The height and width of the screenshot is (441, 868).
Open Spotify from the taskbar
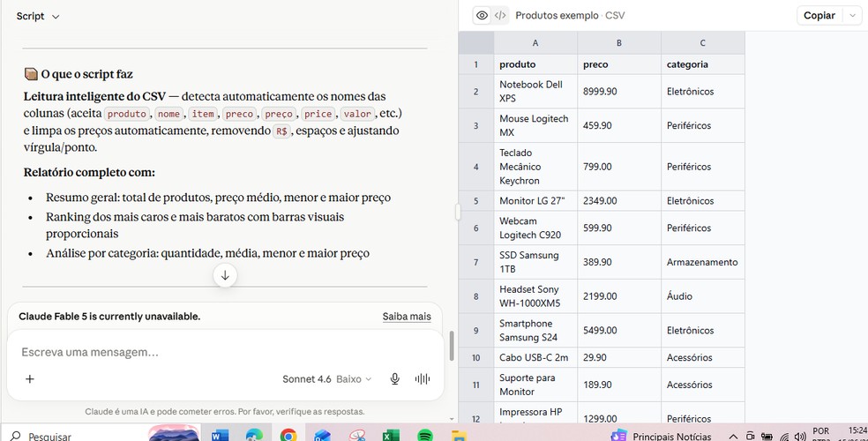pos(425,436)
